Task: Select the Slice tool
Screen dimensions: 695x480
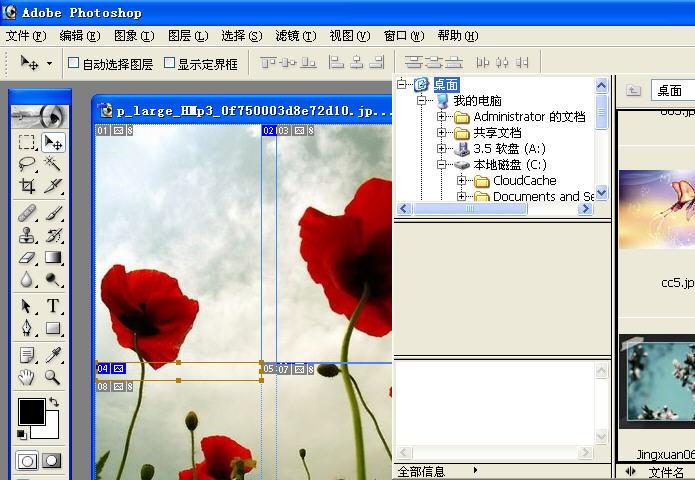Action: coord(53,186)
